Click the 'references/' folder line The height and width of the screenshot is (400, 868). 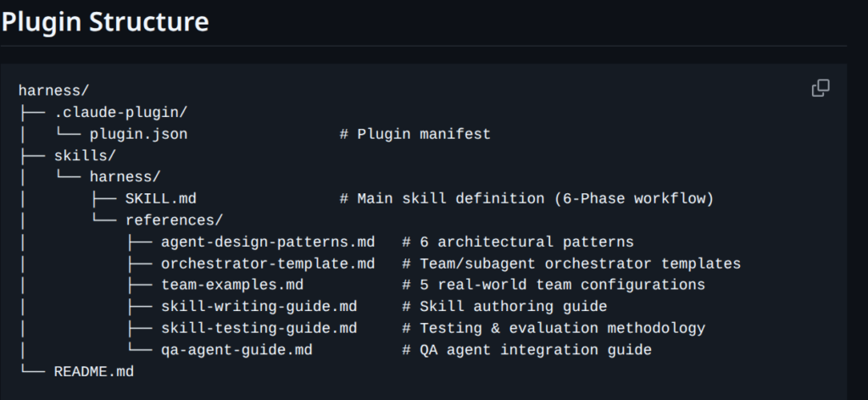pyautogui.click(x=174, y=220)
